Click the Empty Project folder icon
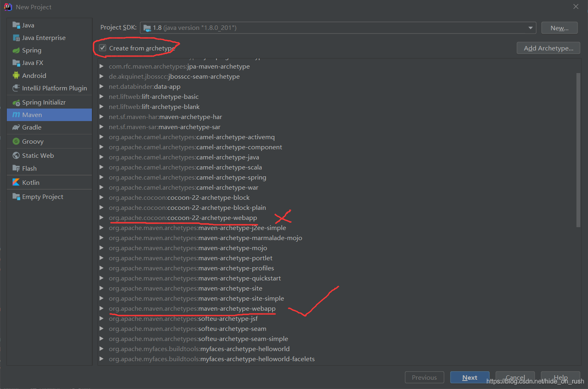The width and height of the screenshot is (588, 389). pos(16,197)
